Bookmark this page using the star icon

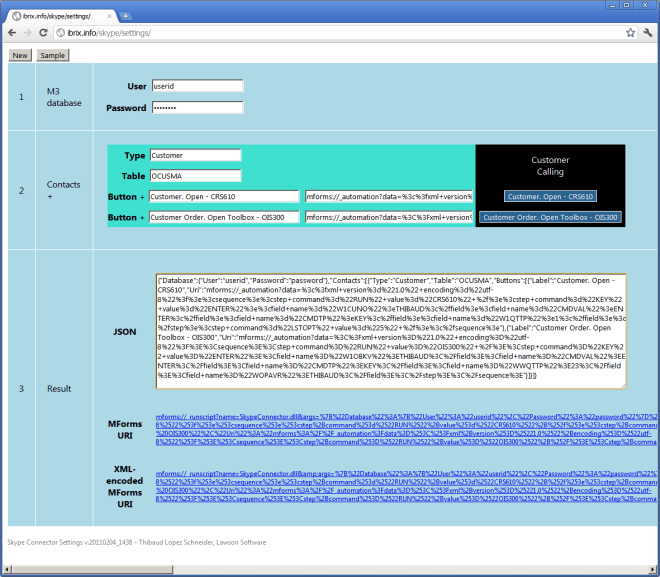631,33
